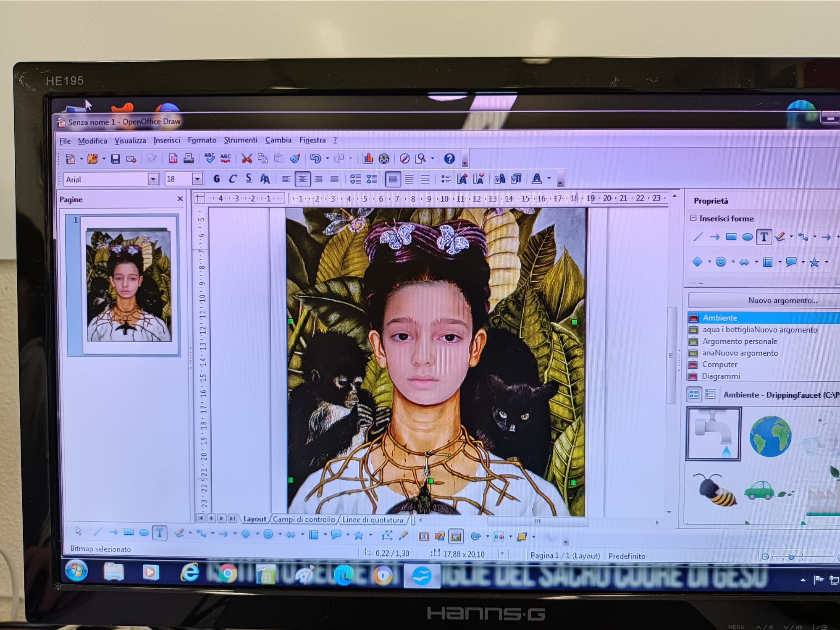Viewport: 840px width, 630px height.
Task: Toggle italic (C) formatting
Action: pos(233,179)
